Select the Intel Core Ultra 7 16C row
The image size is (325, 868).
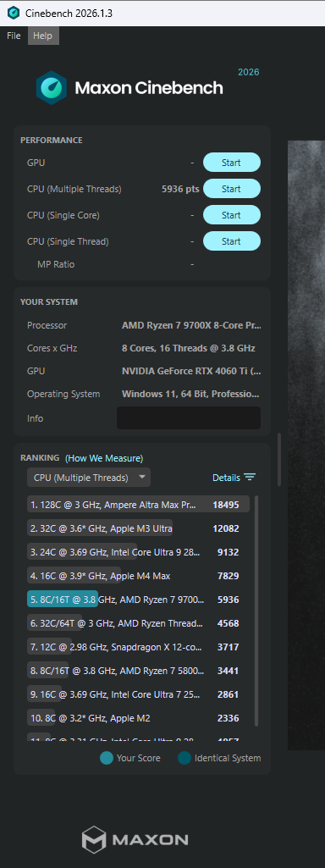click(139, 694)
